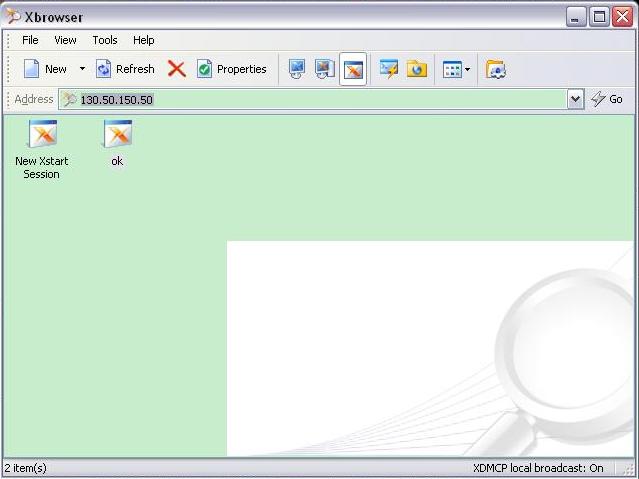Click the yellow folder with globe icon
This screenshot has width=639, height=479.
(x=416, y=69)
